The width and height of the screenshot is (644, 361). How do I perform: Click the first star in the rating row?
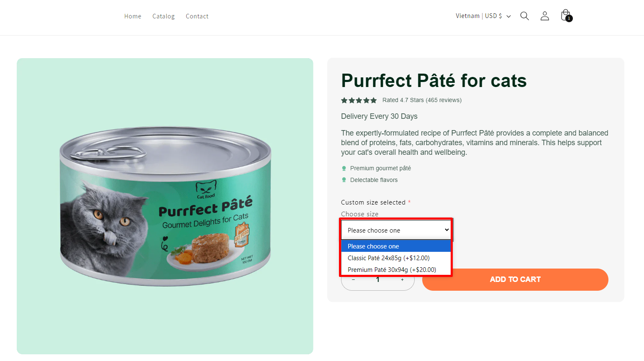[x=344, y=100]
